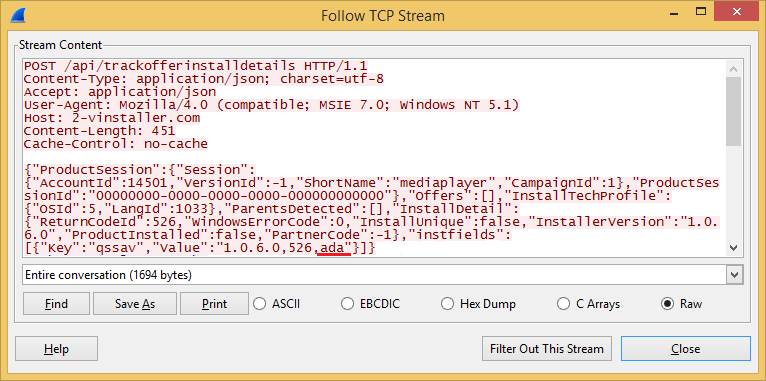Click the Find button

click(x=56, y=304)
